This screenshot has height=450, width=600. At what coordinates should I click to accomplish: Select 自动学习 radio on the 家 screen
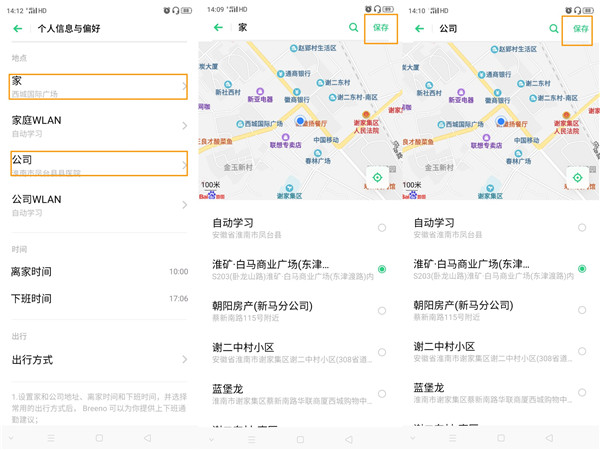[x=382, y=228]
